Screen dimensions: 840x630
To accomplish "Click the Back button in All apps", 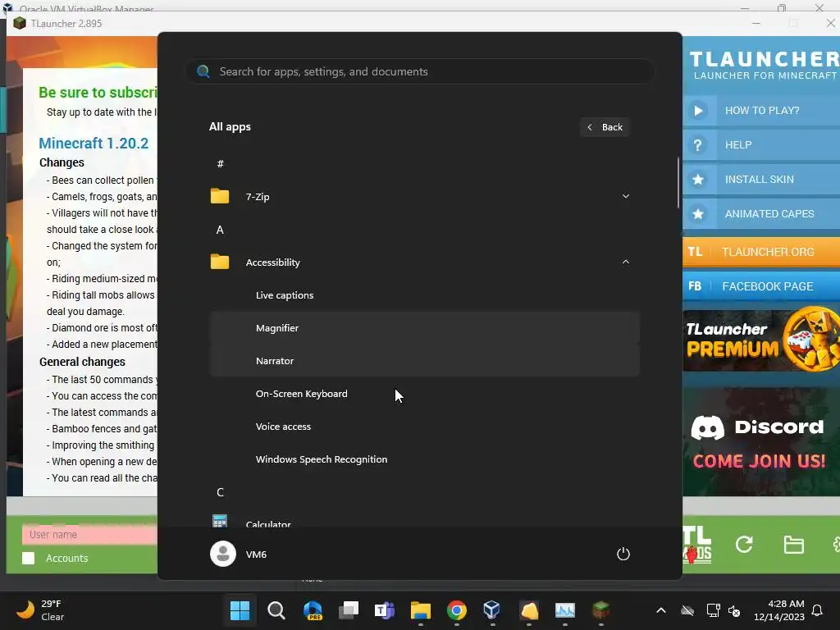I will pyautogui.click(x=605, y=127).
